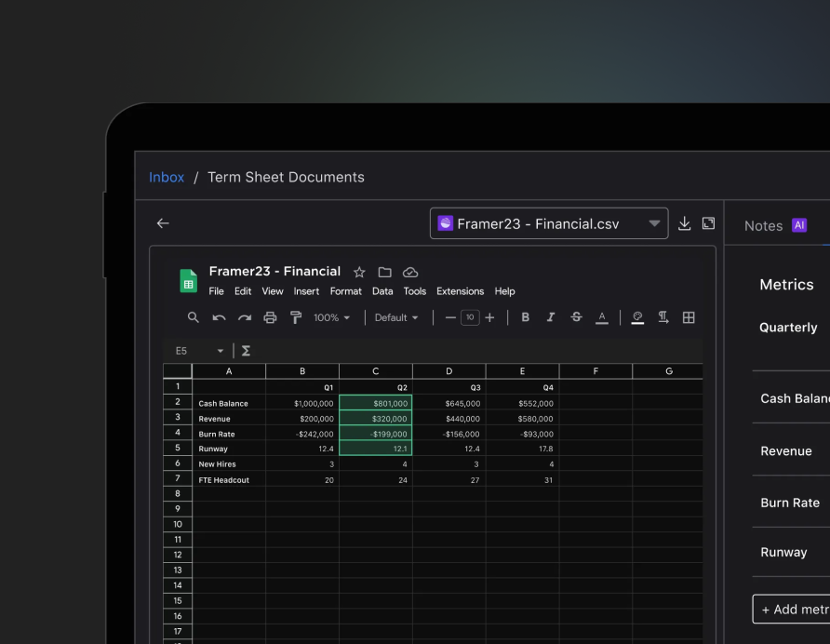Click cell with -$93,000

click(x=522, y=434)
